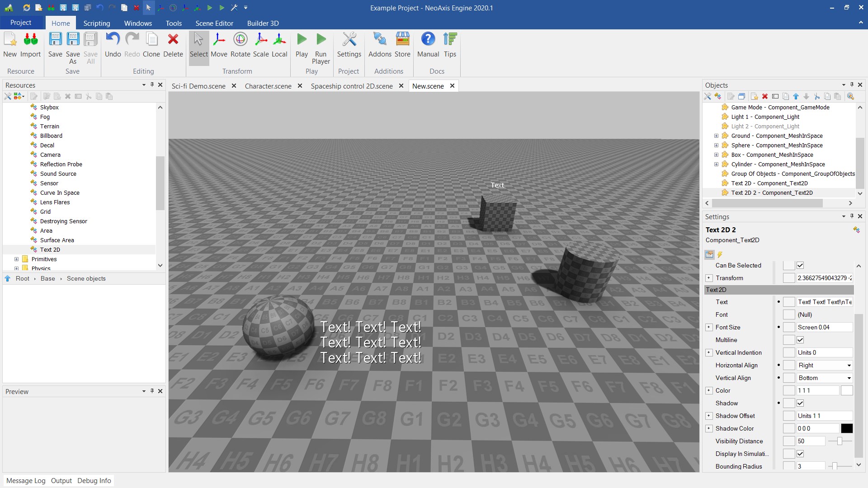Screen dimensions: 868x488
Task: Expand the Primitives folder
Action: pyautogui.click(x=16, y=259)
